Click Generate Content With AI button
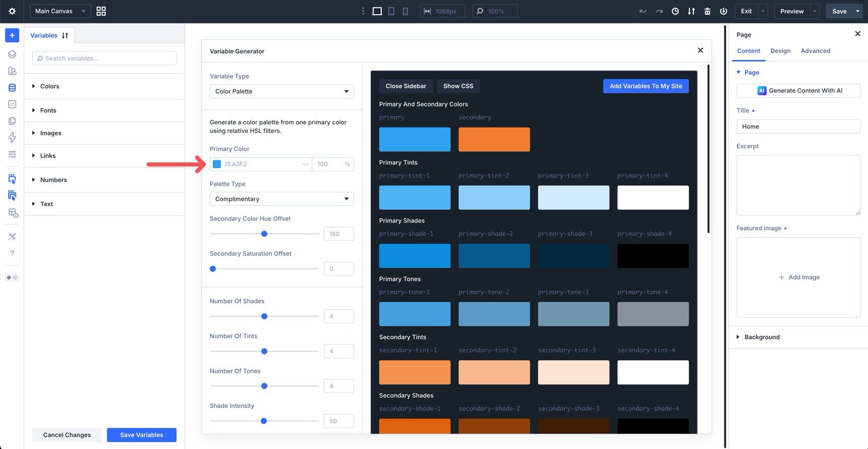 (799, 91)
